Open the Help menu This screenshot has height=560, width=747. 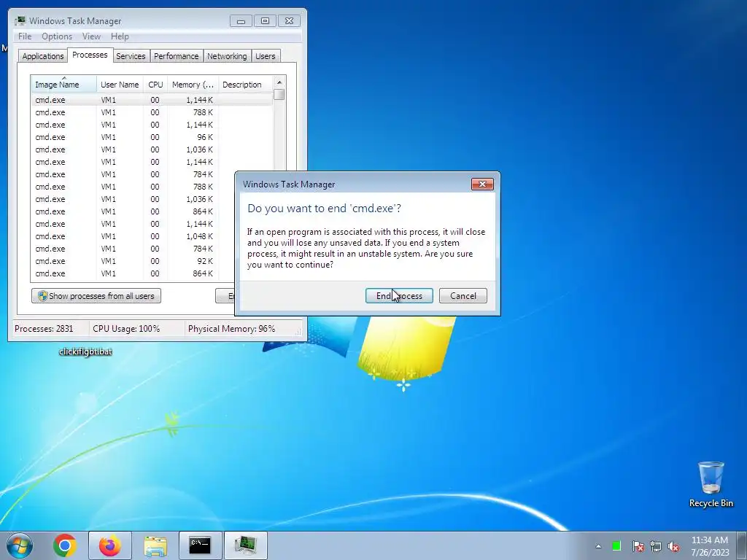point(120,36)
